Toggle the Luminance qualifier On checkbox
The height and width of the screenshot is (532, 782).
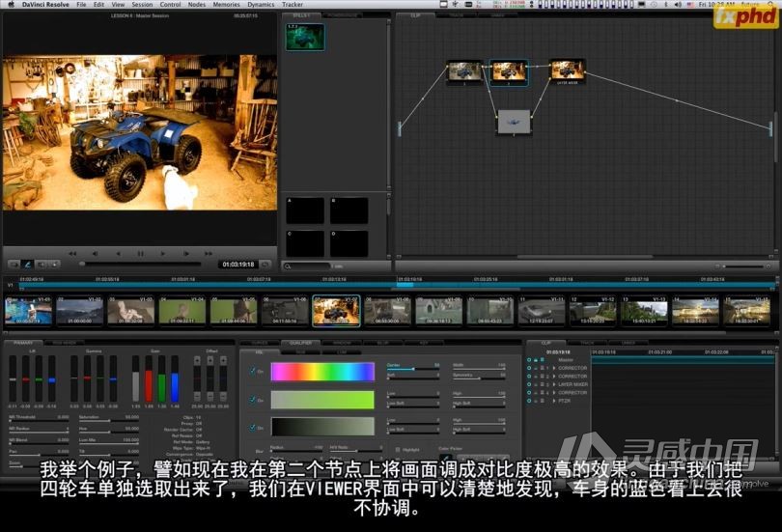253,428
